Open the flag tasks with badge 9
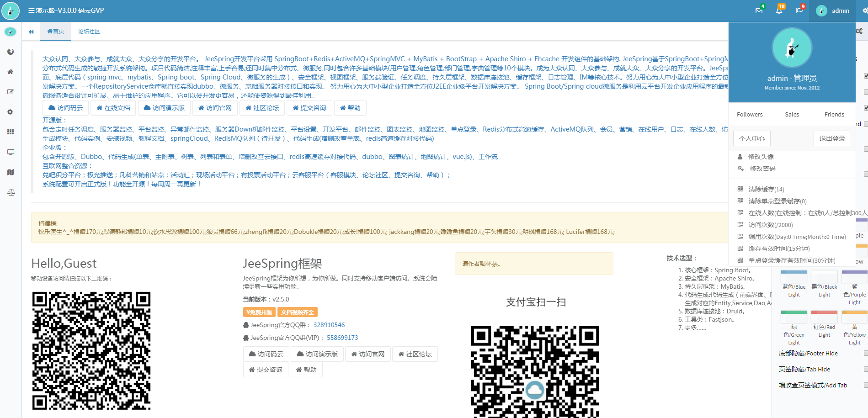The image size is (868, 418). [x=799, y=11]
